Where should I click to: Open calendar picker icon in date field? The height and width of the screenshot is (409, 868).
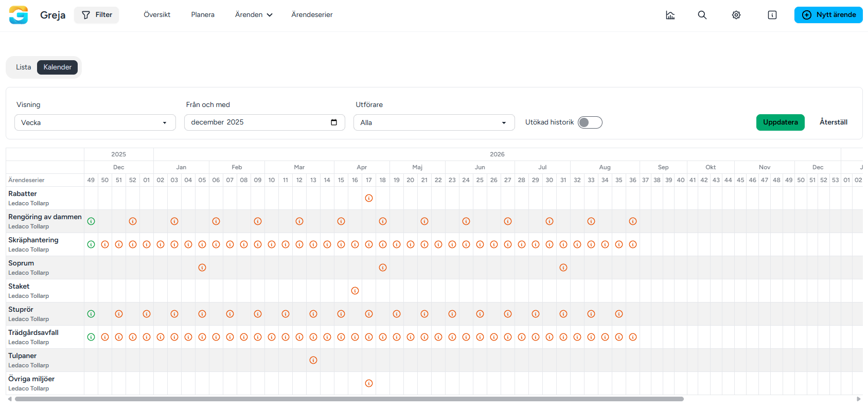pyautogui.click(x=334, y=122)
